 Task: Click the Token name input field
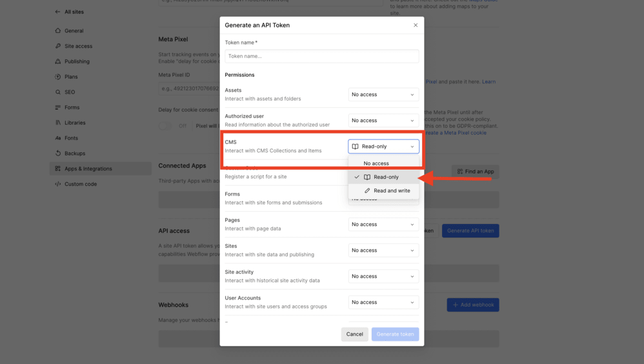[x=321, y=56]
